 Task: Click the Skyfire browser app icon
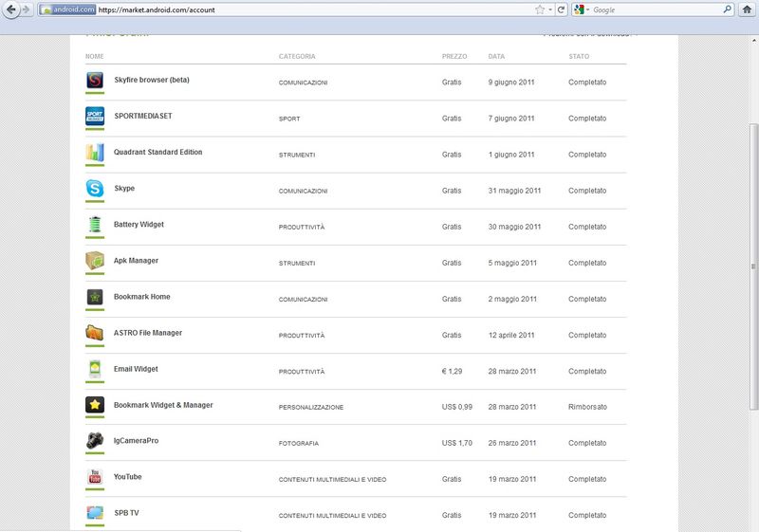pos(95,80)
